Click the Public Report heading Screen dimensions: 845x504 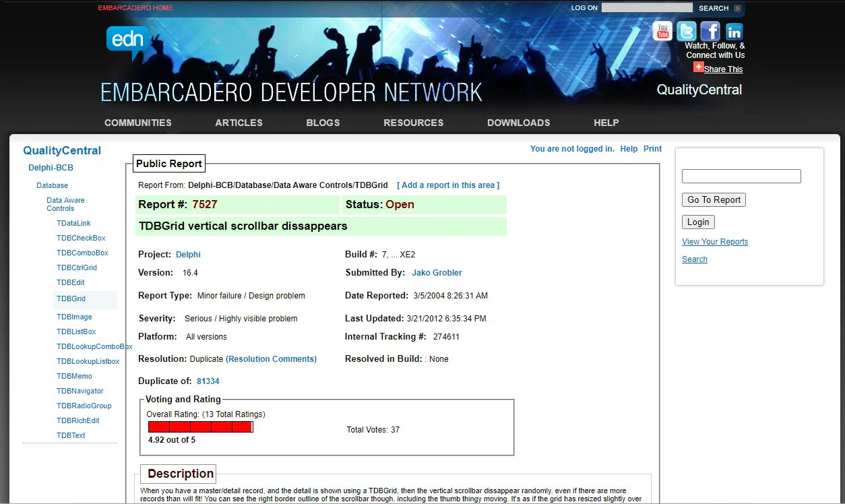click(x=169, y=164)
